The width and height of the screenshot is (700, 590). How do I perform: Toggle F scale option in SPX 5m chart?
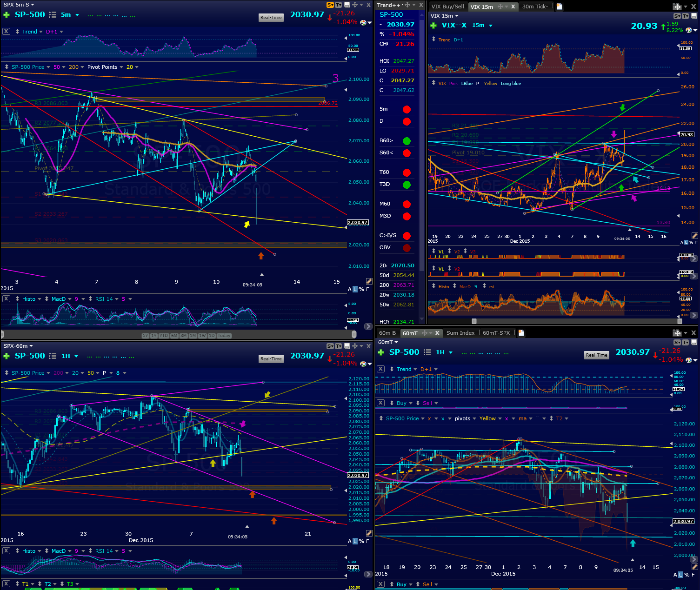tap(367, 289)
